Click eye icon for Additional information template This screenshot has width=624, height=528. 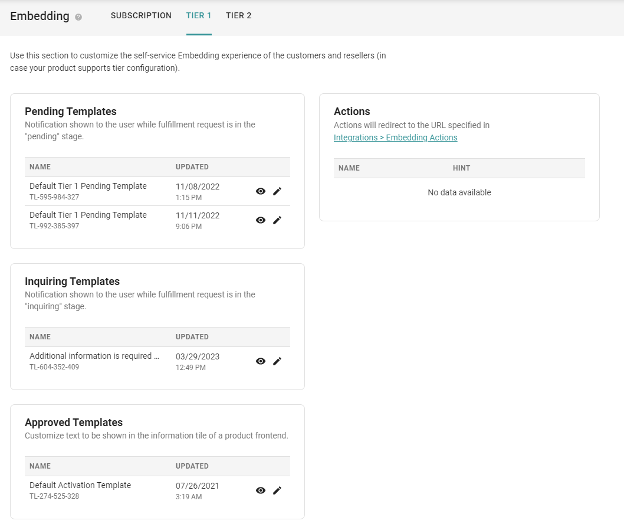(x=260, y=361)
